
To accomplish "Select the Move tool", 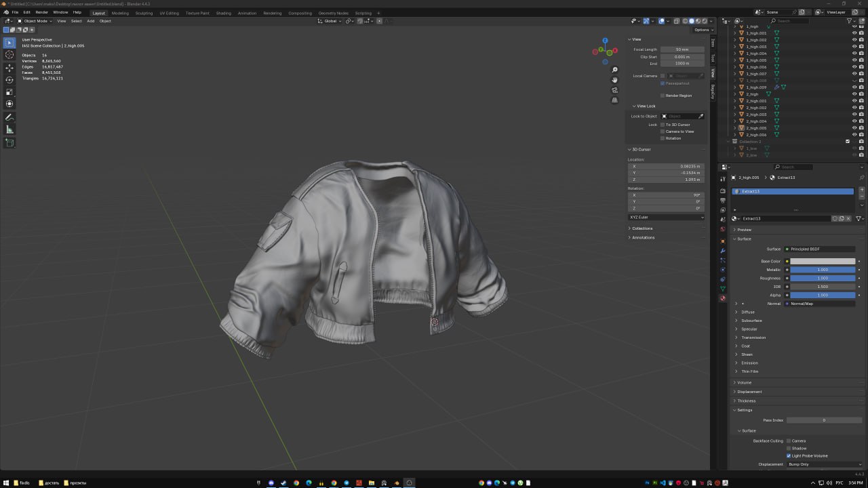I will point(9,68).
